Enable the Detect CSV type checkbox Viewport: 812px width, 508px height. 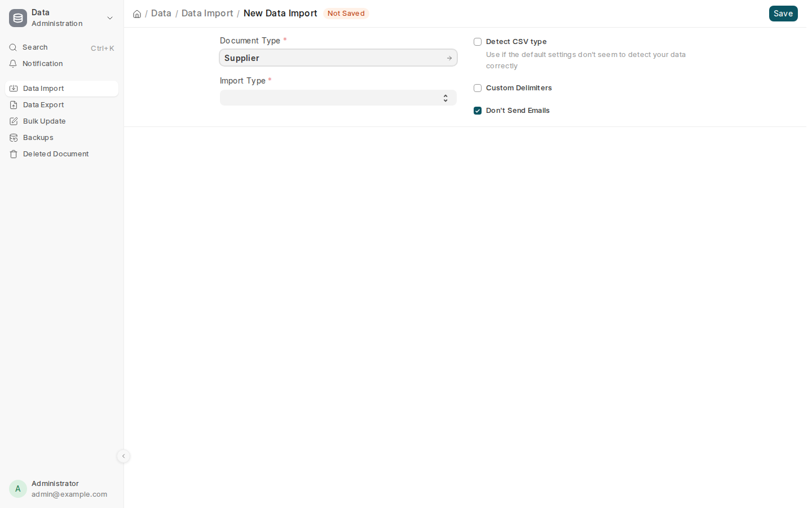coord(478,42)
